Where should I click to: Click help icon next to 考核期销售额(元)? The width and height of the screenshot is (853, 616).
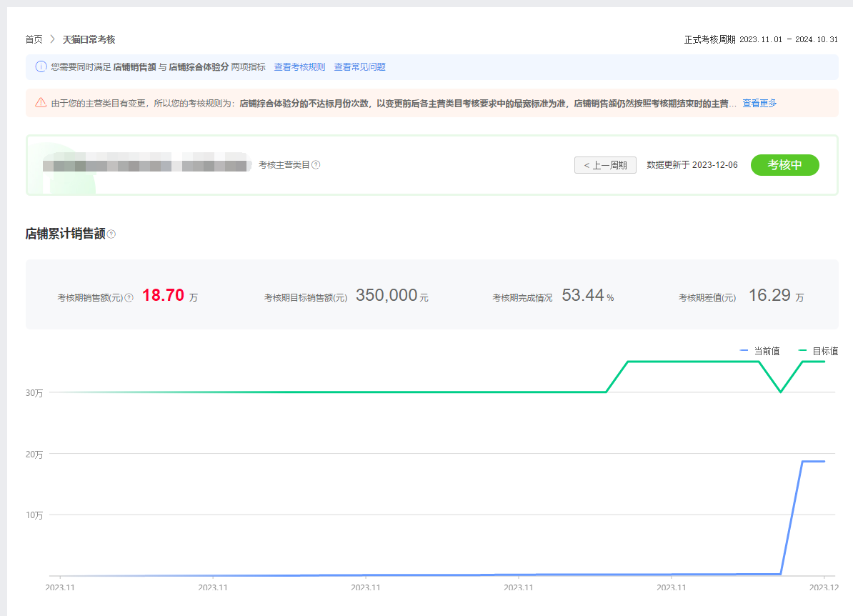(x=129, y=297)
